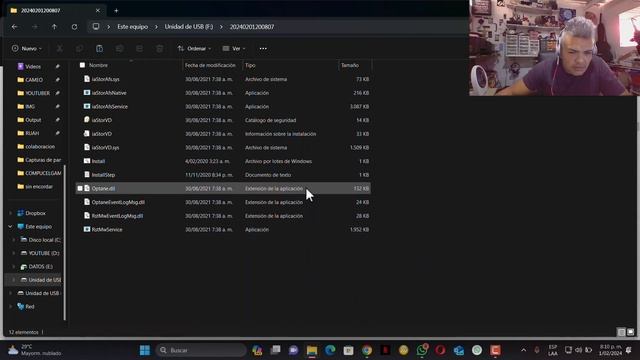This screenshot has height=360, width=640.
Task: Sort by Fecha de modificación column
Action: (210, 65)
